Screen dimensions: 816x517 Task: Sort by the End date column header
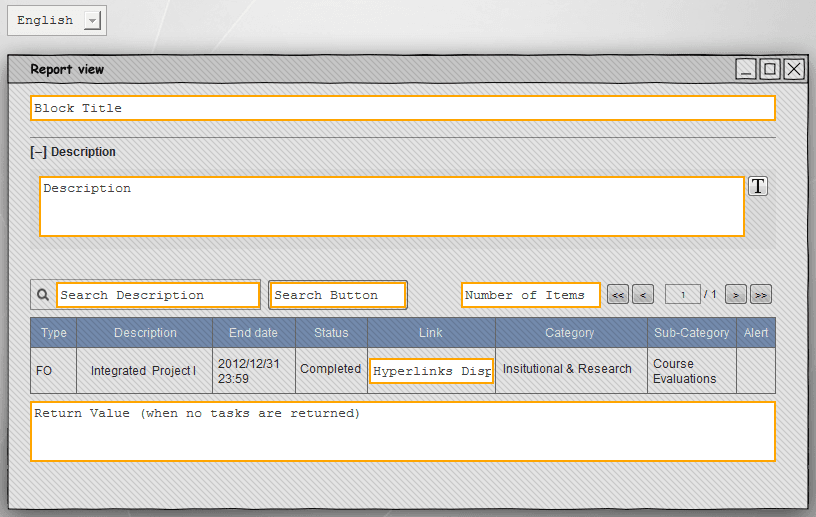tap(254, 333)
